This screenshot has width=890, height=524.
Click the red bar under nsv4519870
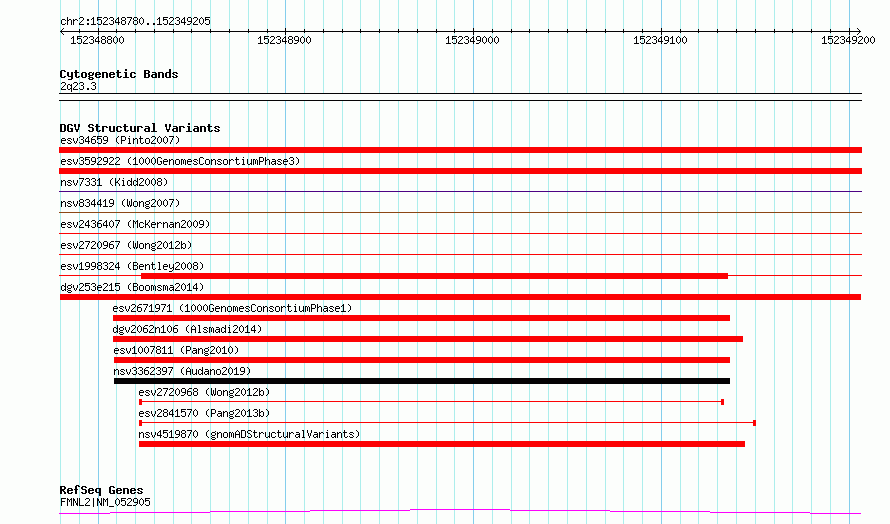click(x=442, y=444)
